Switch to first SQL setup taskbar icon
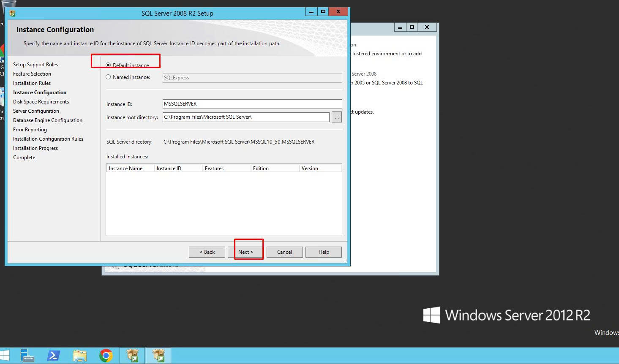This screenshot has height=364, width=619. coord(133,356)
